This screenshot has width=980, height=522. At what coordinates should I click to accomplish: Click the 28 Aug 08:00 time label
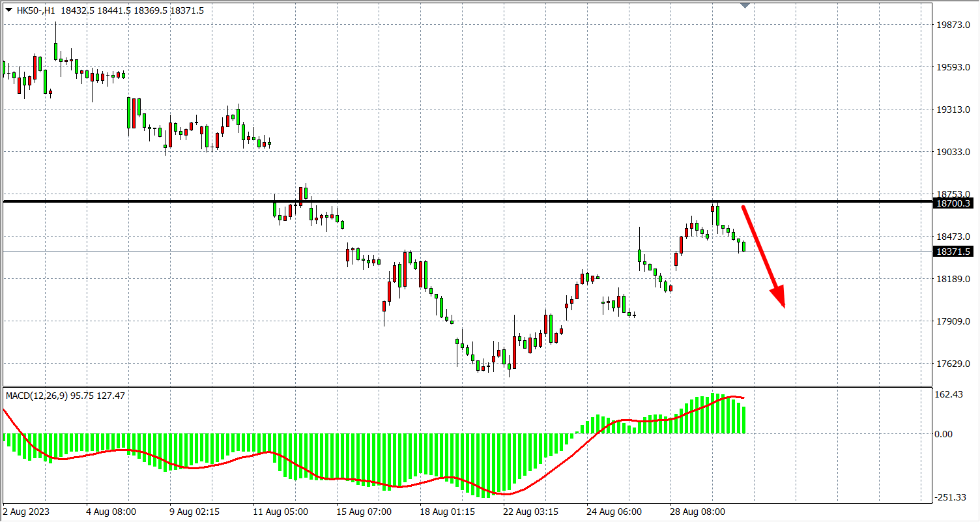(x=698, y=512)
